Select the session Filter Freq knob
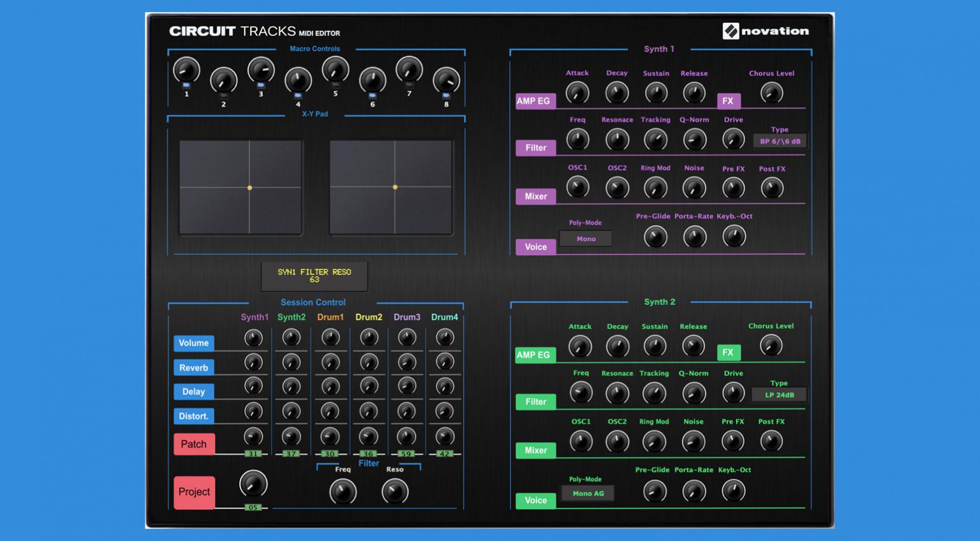The height and width of the screenshot is (541, 980). coord(343,493)
